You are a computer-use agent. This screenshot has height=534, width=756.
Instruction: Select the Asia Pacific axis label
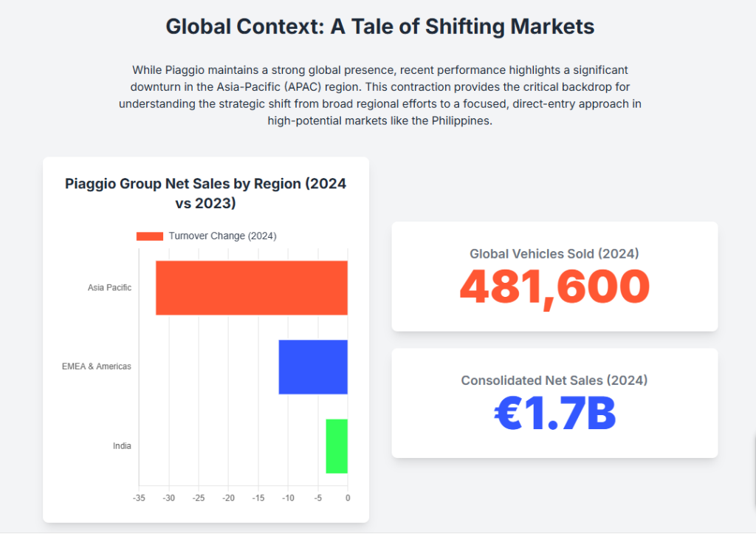(x=109, y=287)
